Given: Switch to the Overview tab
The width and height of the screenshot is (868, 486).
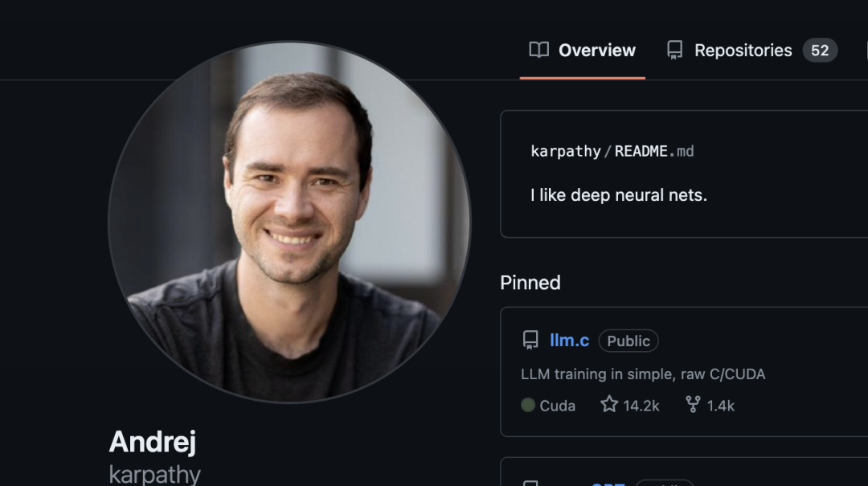Looking at the screenshot, I should [x=583, y=51].
